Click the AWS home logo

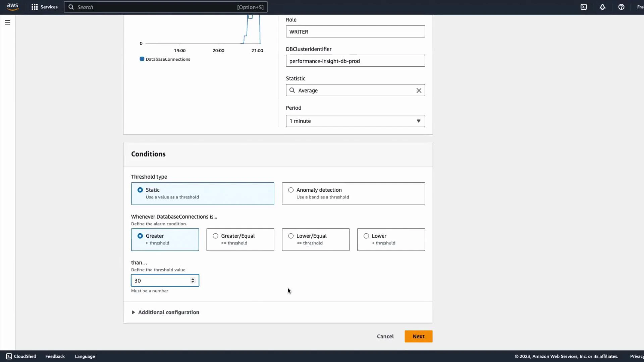pos(12,7)
